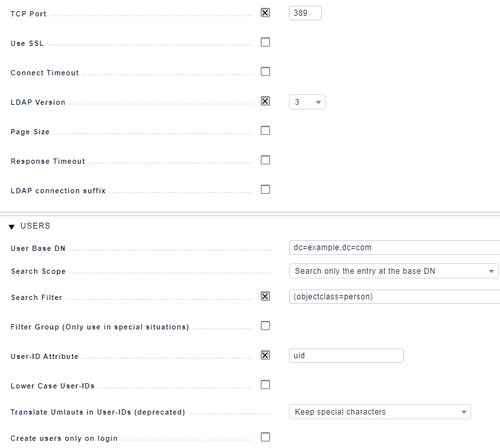Enable Lower Case User-IDs checkbox
The width and height of the screenshot is (500, 448).
tap(265, 385)
